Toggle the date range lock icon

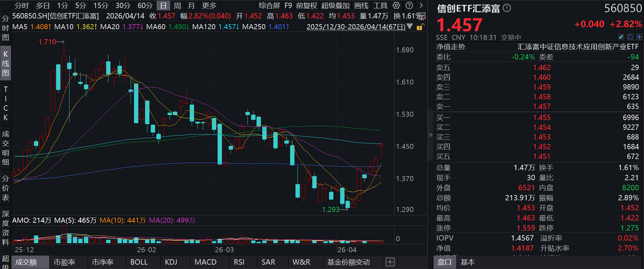[420, 27]
